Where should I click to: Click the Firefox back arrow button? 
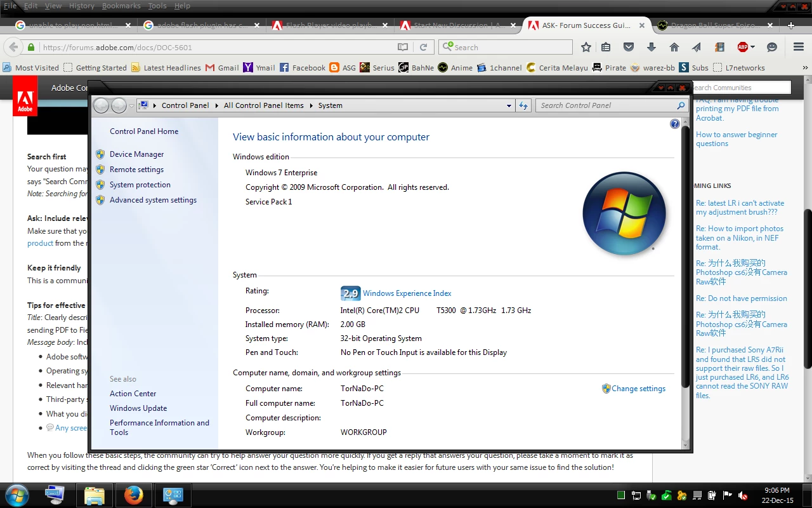[13, 47]
